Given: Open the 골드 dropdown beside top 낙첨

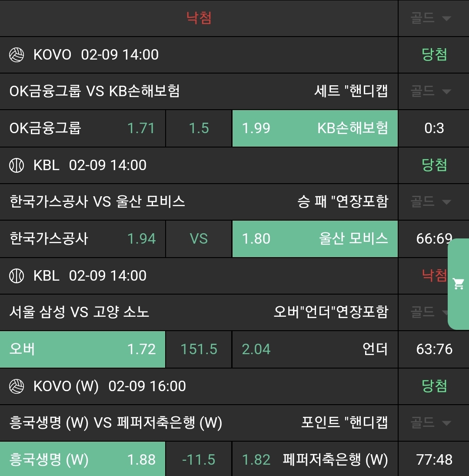Looking at the screenshot, I should [431, 18].
